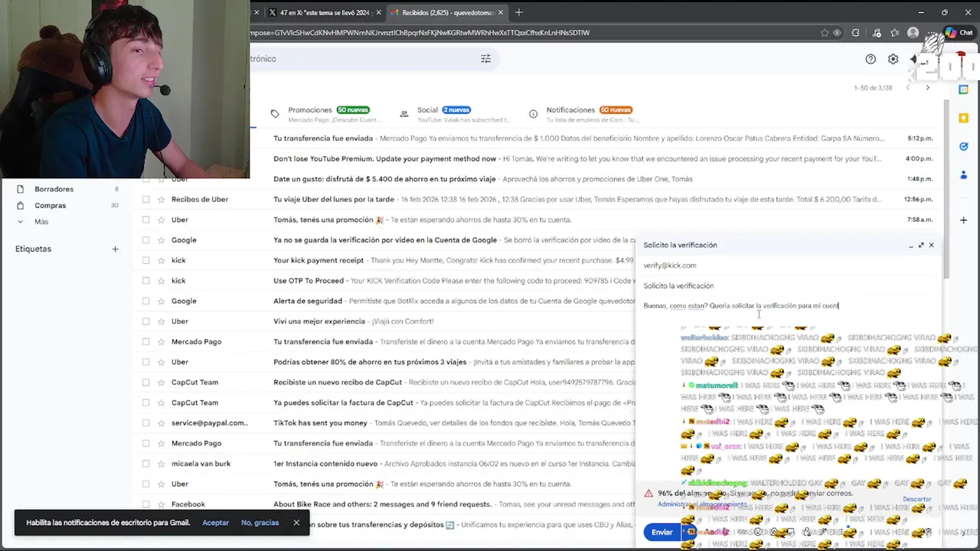
Task: Add more side panel apps plus icon
Action: 964,220
